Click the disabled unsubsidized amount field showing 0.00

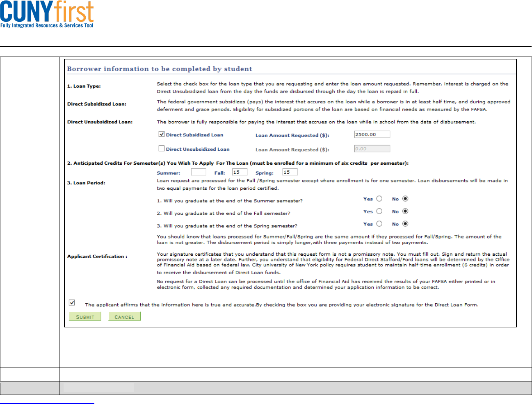click(372, 149)
